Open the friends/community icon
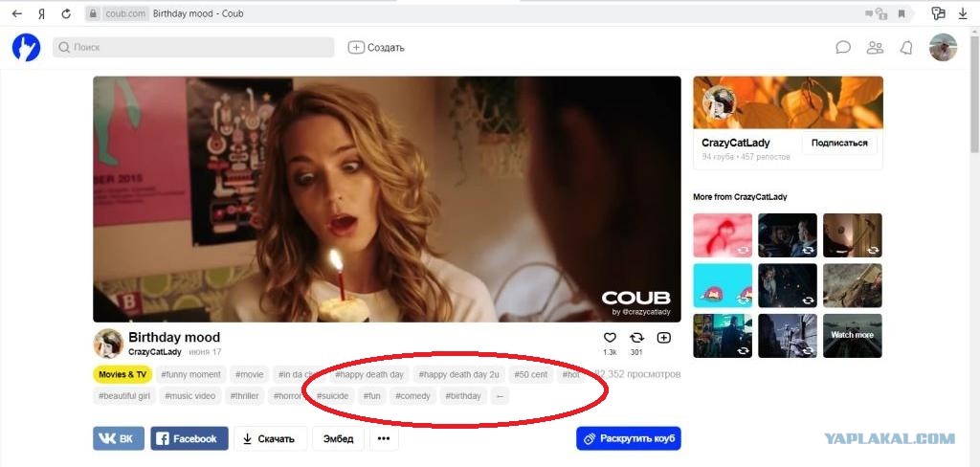Viewport: 980px width, 467px height. 875,48
